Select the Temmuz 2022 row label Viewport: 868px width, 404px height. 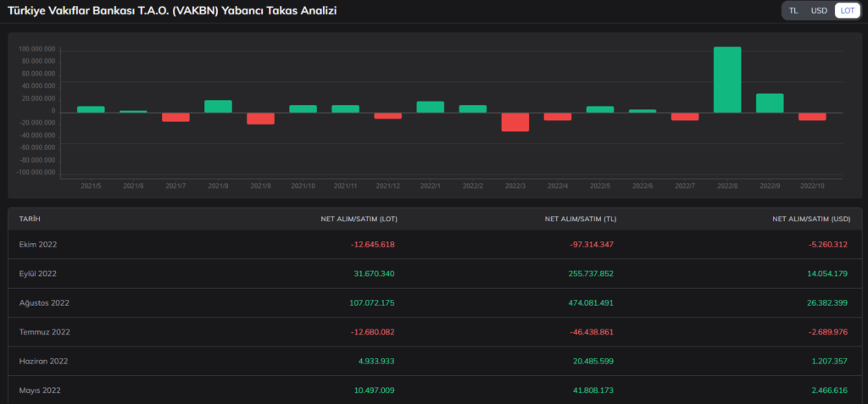[44, 332]
